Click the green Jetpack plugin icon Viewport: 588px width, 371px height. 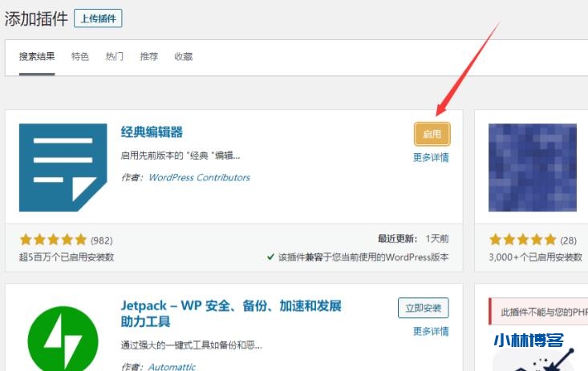tap(63, 338)
